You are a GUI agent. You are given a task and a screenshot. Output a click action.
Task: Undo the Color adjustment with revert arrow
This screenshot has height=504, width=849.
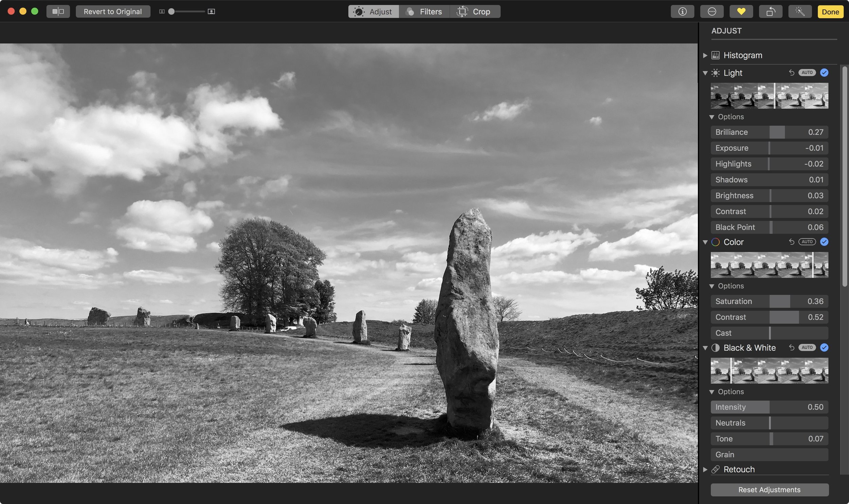792,241
